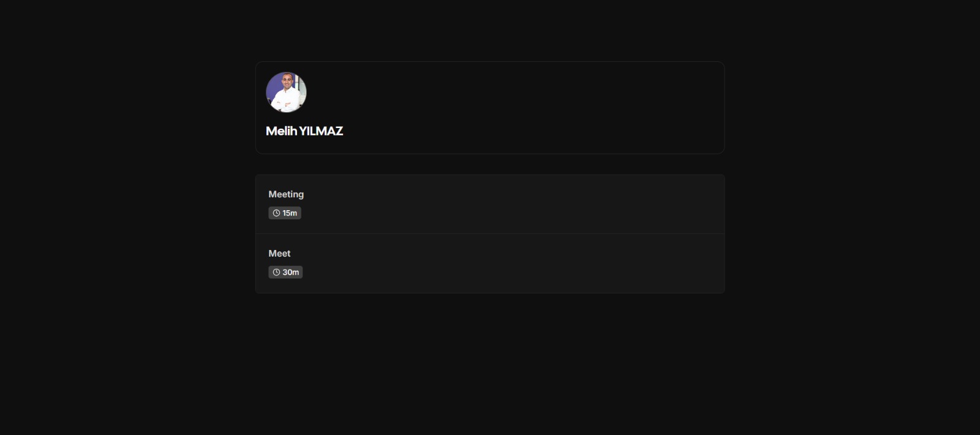Click the clock icon beside 15m
The image size is (980, 435).
(276, 213)
